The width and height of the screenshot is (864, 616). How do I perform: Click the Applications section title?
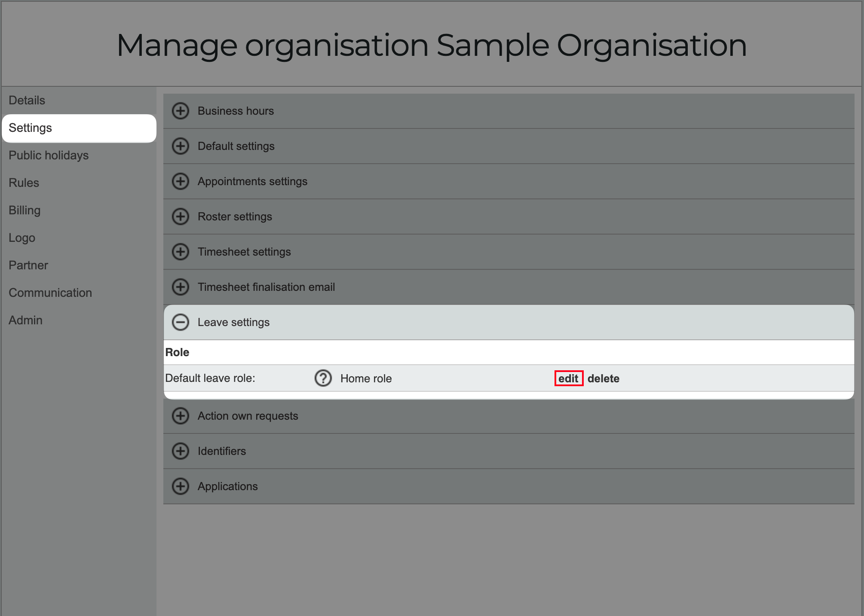[227, 486]
